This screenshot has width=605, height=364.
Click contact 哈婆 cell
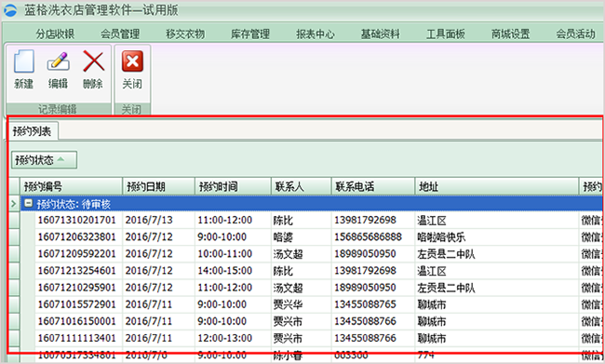click(283, 237)
